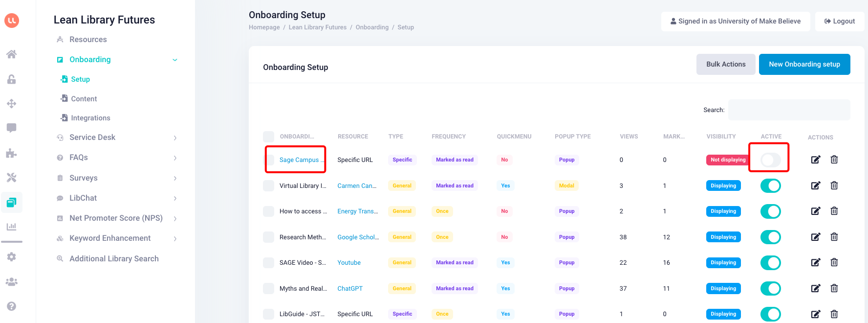Open the bar chart analytics icon
This screenshot has width=868, height=323.
click(12, 227)
